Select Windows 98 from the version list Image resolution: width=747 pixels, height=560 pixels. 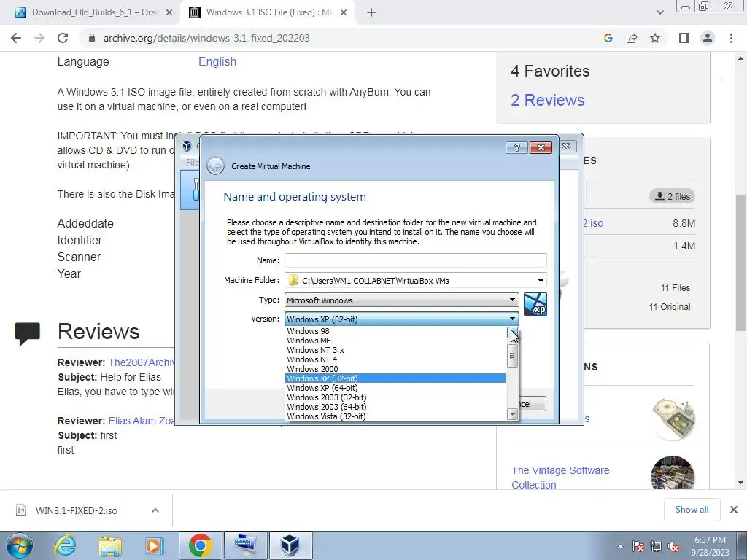click(x=395, y=331)
